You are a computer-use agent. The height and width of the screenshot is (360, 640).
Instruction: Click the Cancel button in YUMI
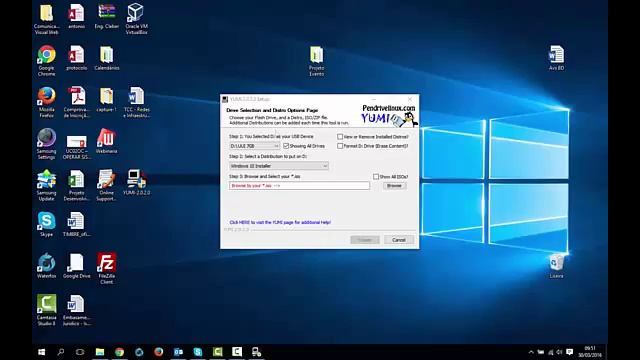click(x=399, y=240)
